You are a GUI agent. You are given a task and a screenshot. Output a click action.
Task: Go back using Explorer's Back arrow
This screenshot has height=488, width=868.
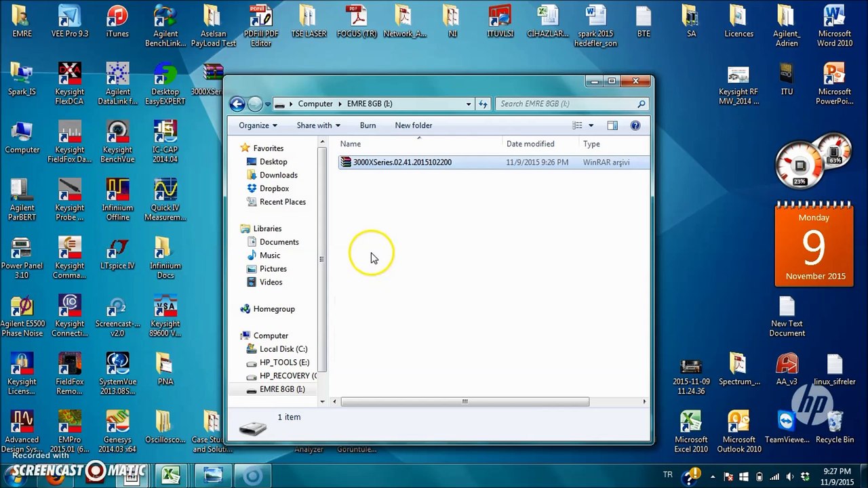(x=237, y=104)
